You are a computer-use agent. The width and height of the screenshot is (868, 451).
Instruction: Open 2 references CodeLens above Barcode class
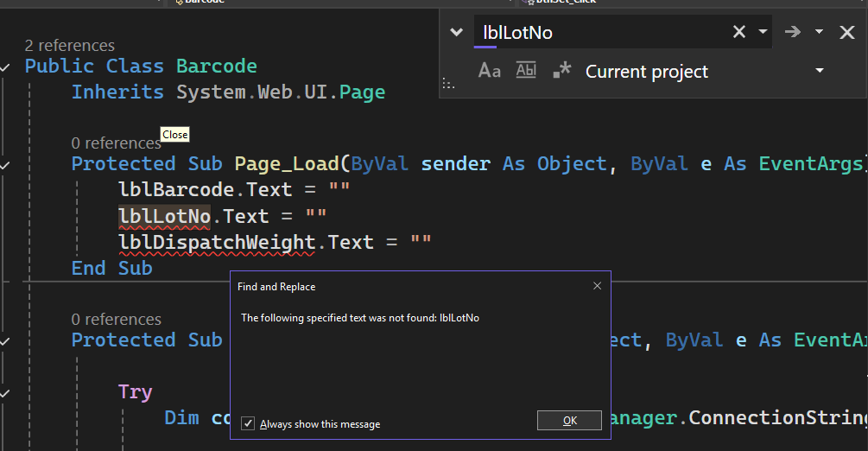[70, 46]
